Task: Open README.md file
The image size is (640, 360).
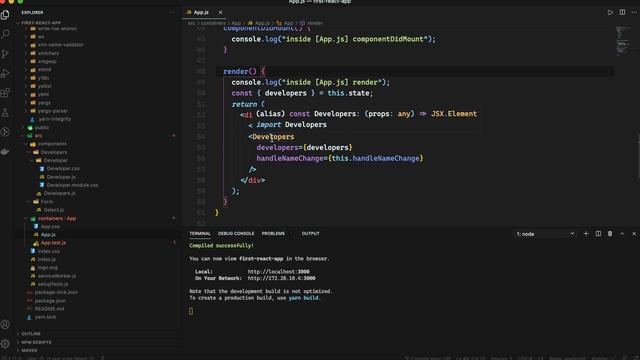Action: pos(49,309)
